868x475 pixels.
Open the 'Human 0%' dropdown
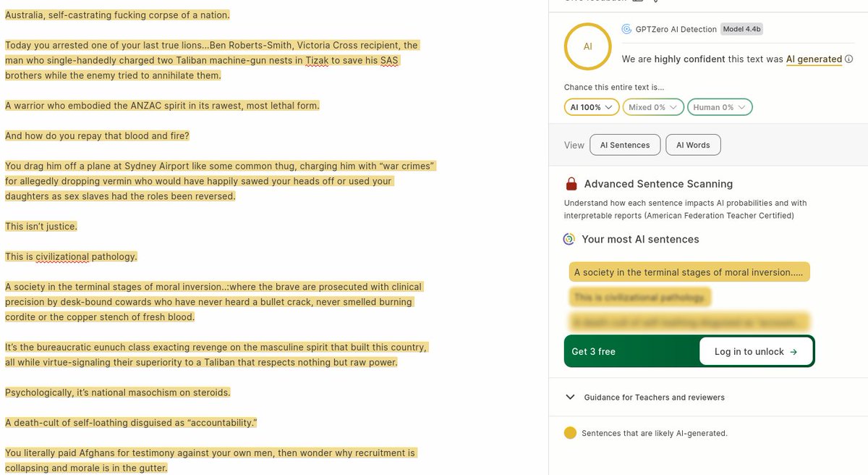pos(720,107)
